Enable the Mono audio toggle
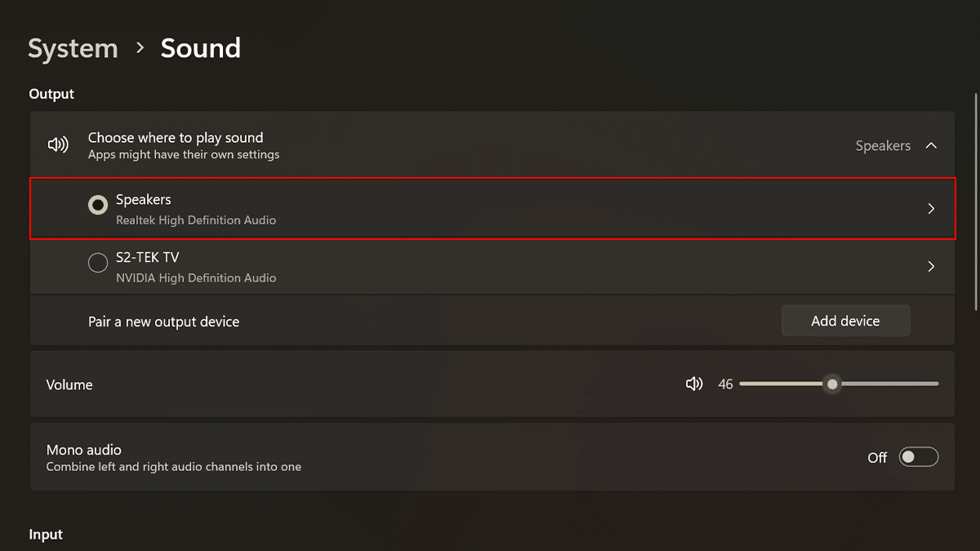The image size is (980, 551). click(x=918, y=457)
